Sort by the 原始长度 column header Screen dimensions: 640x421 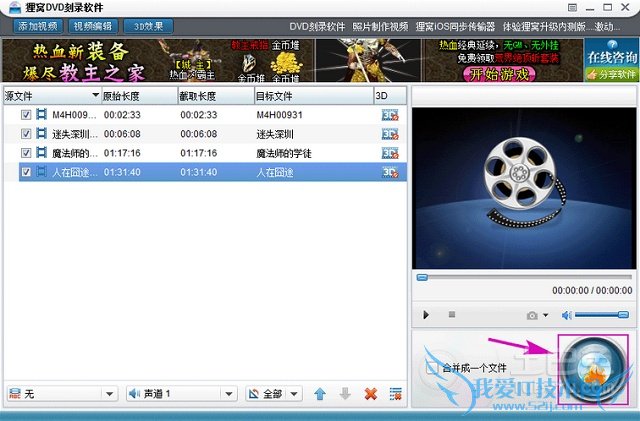pyautogui.click(x=139, y=96)
